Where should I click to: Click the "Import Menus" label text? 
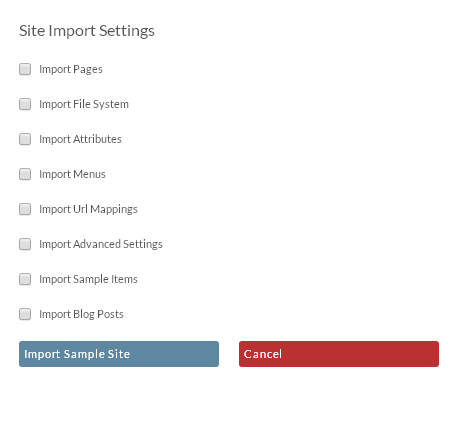72,174
